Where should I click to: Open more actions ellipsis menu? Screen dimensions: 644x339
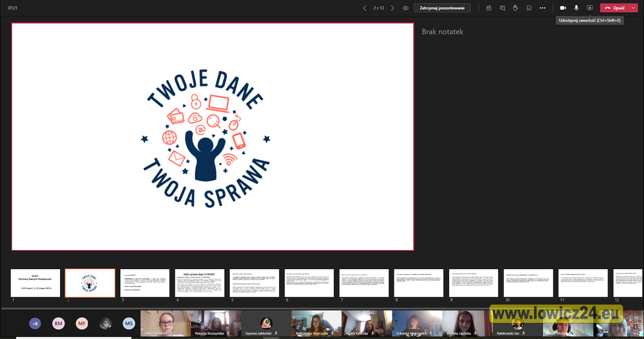(543, 8)
